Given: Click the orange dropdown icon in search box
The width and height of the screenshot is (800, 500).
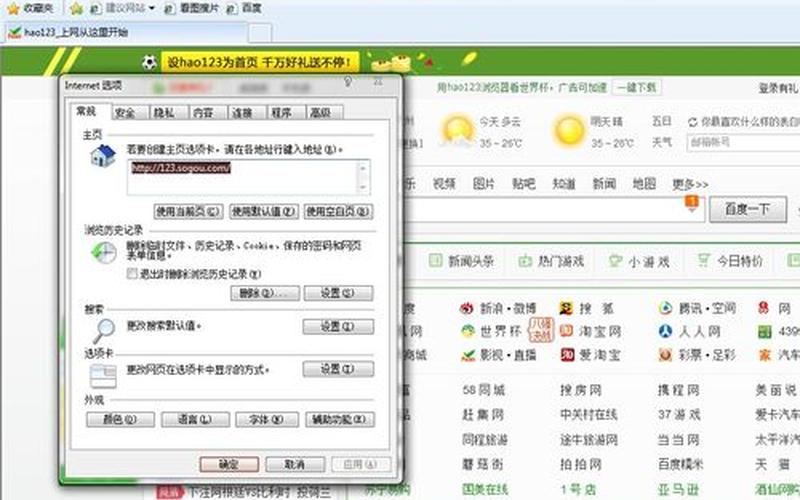Looking at the screenshot, I should (x=692, y=204).
